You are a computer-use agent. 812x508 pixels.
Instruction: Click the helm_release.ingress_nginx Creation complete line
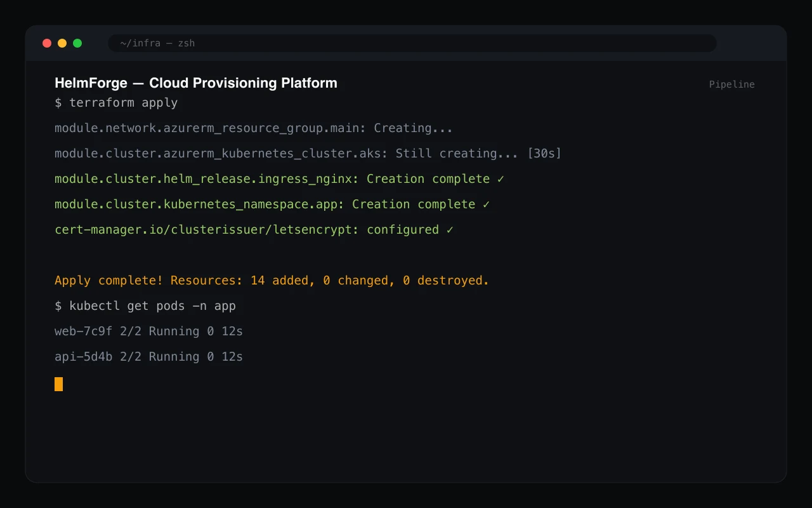click(279, 179)
